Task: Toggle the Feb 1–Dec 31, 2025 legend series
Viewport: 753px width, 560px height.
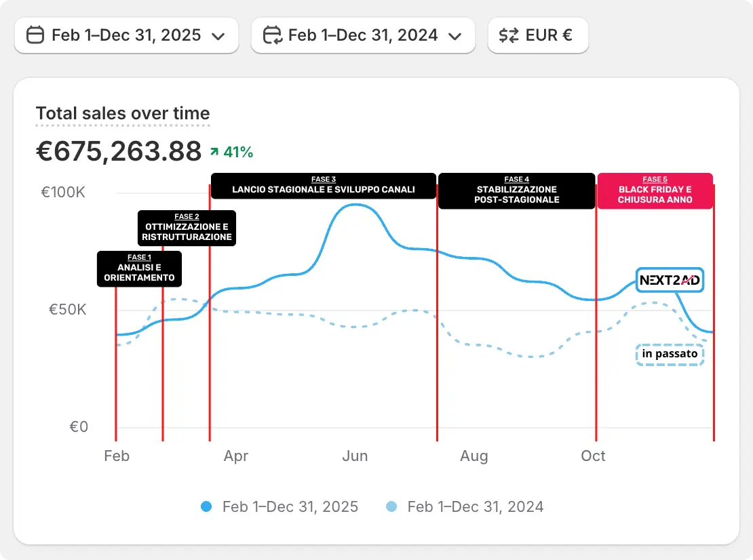Action: click(279, 506)
